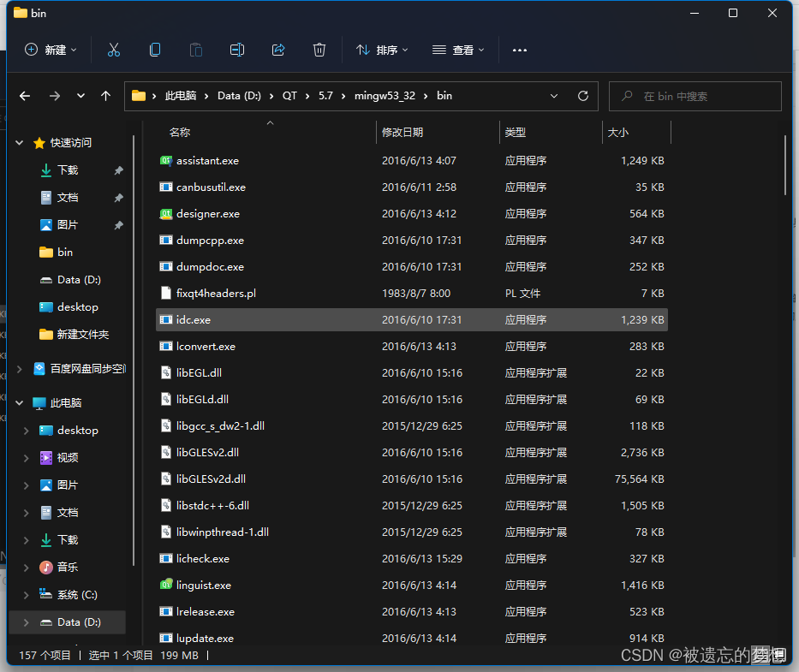Open the three-dot more options menu
Screen dimensions: 799x672
(x=520, y=50)
